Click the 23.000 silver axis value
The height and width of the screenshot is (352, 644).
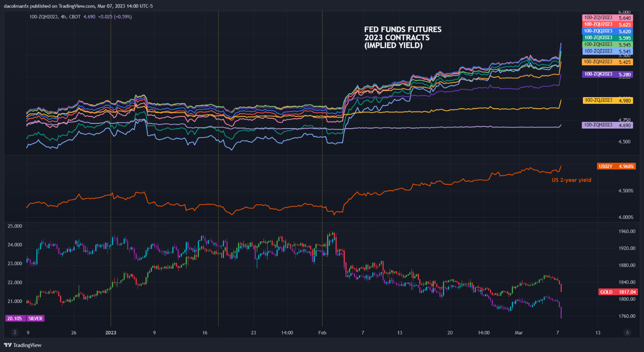15,264
